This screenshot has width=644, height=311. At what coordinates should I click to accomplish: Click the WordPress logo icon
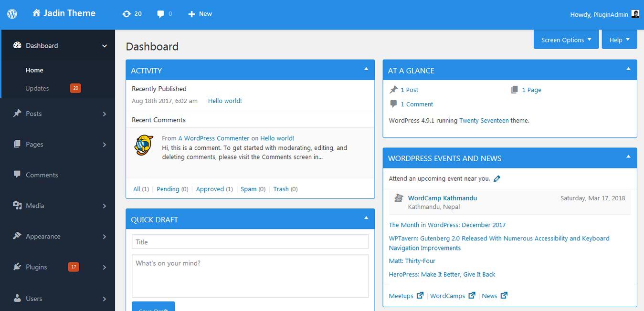[12, 14]
